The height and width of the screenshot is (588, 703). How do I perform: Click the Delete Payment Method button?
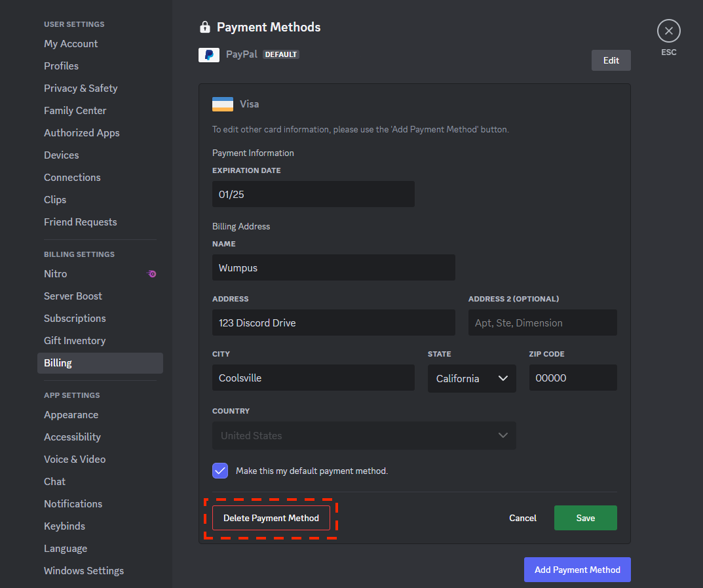coord(271,518)
